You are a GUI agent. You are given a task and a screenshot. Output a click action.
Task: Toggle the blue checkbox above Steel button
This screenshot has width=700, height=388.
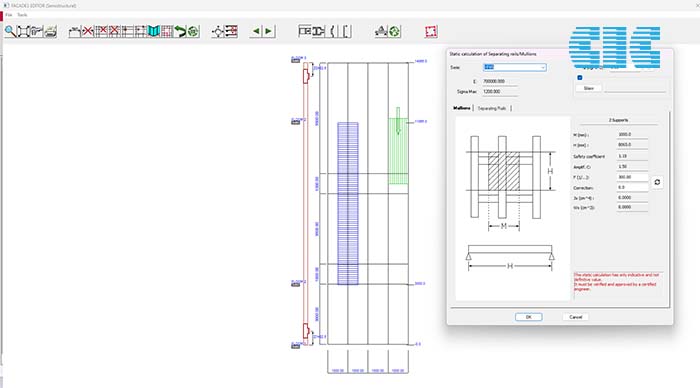(x=580, y=78)
